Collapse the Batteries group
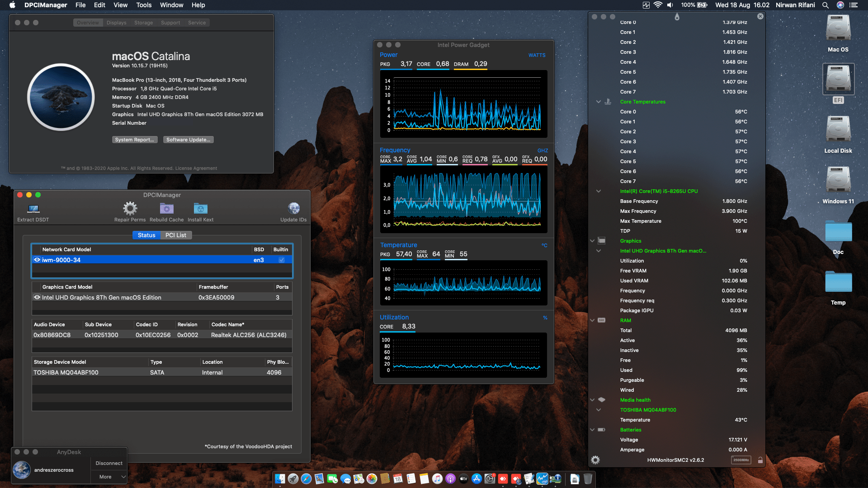The image size is (868, 488). tap(592, 430)
